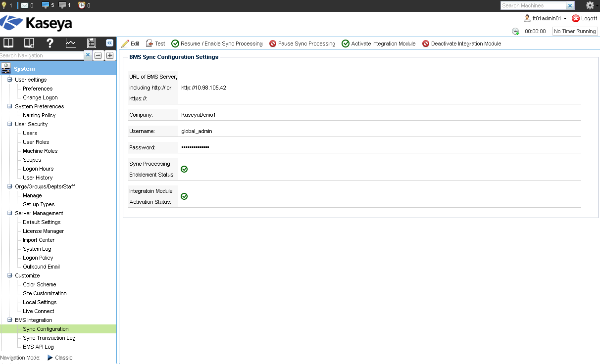Open the License Manager page

pos(43,231)
